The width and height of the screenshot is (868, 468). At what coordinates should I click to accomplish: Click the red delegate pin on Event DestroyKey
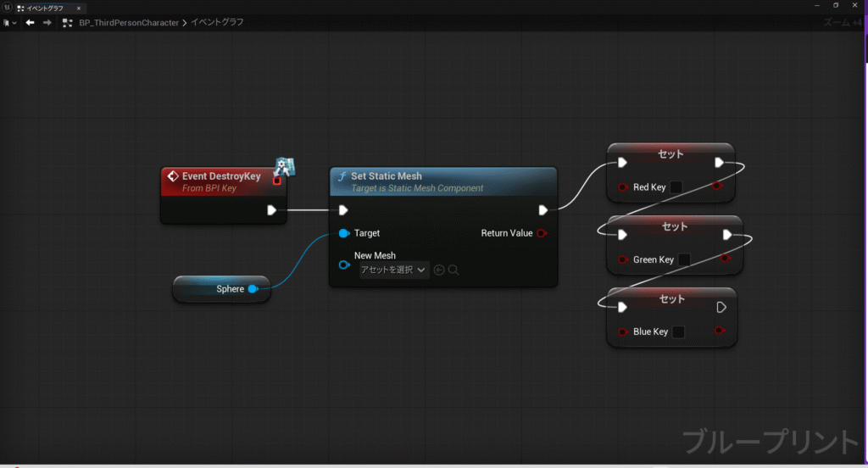tap(277, 181)
